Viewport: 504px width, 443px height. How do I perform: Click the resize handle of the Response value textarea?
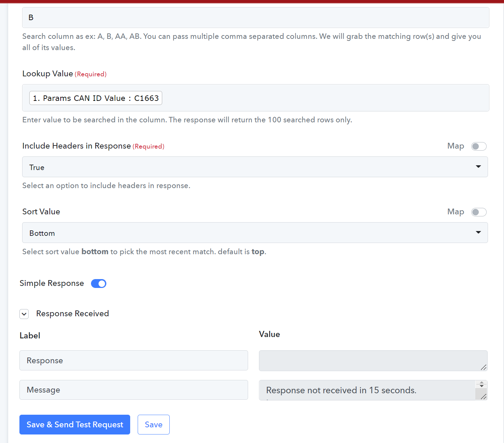point(484,367)
